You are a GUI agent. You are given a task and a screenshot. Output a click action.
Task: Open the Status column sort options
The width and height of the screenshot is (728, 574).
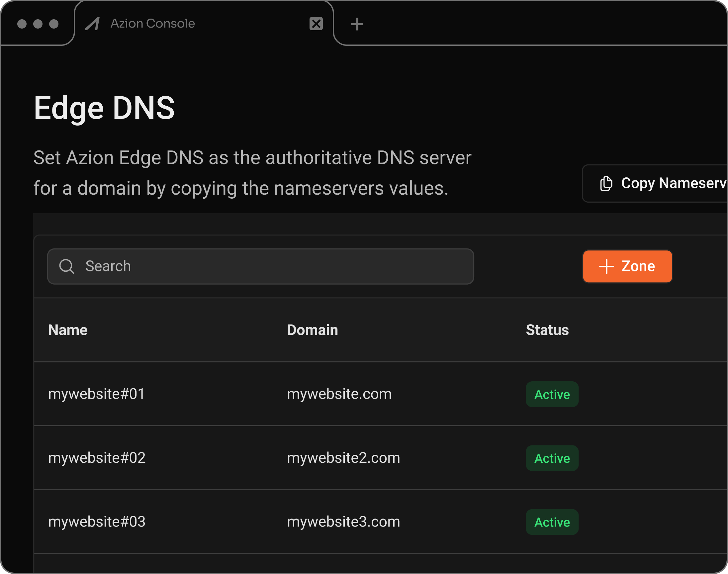(x=547, y=330)
